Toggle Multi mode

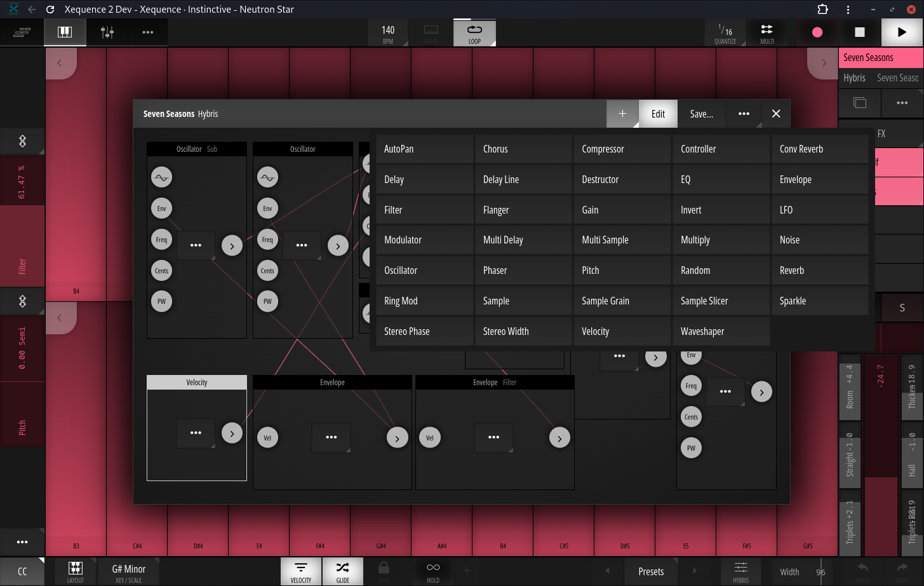[x=767, y=33]
